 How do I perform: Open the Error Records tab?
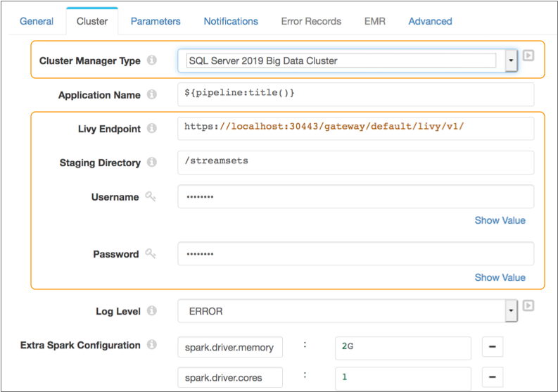[x=312, y=21]
